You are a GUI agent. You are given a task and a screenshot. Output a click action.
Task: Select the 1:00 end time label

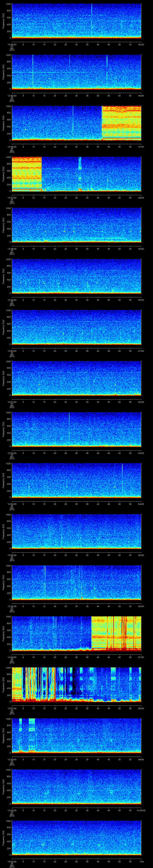pos(141,861)
